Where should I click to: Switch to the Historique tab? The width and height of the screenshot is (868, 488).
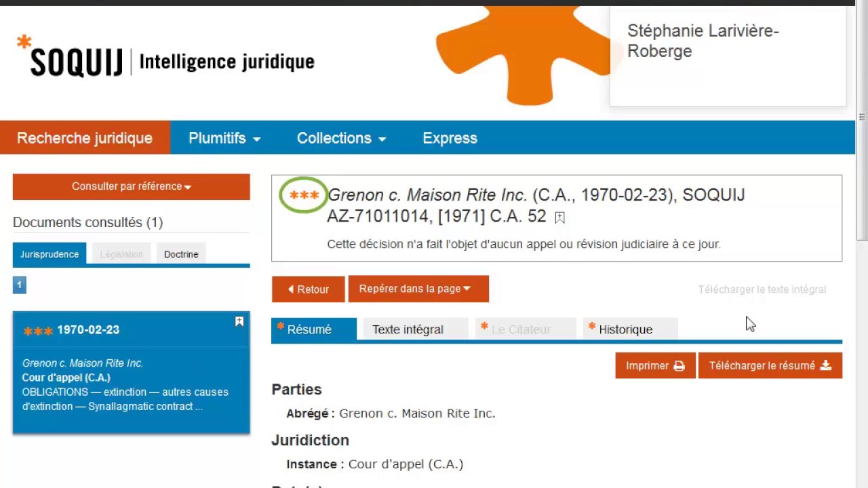pyautogui.click(x=625, y=329)
